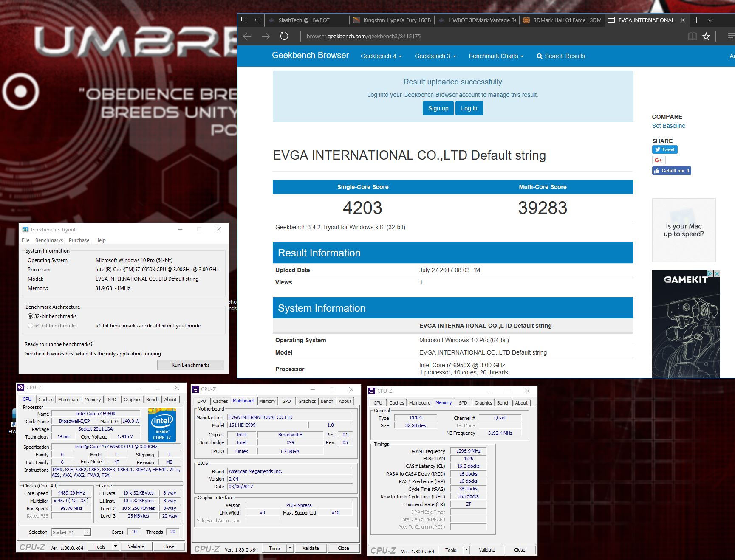Click Intel Core i7 logo in CPU-Z
Screen dimensions: 735x560
162,425
